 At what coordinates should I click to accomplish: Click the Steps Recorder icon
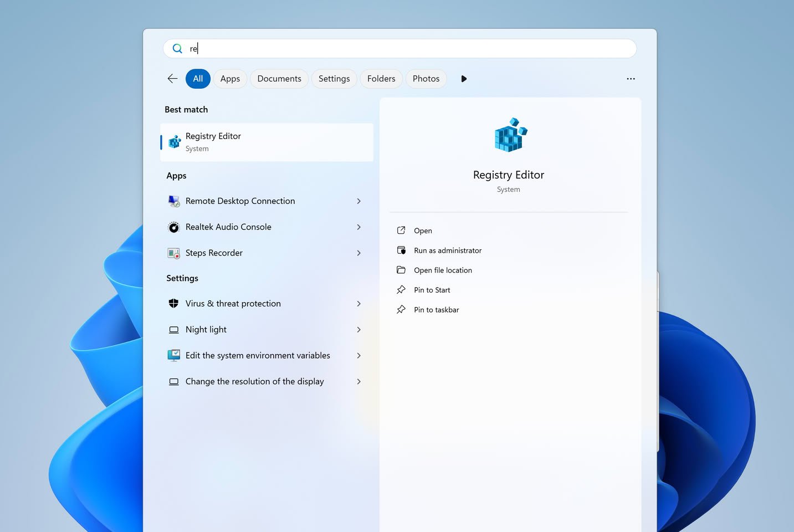tap(174, 253)
